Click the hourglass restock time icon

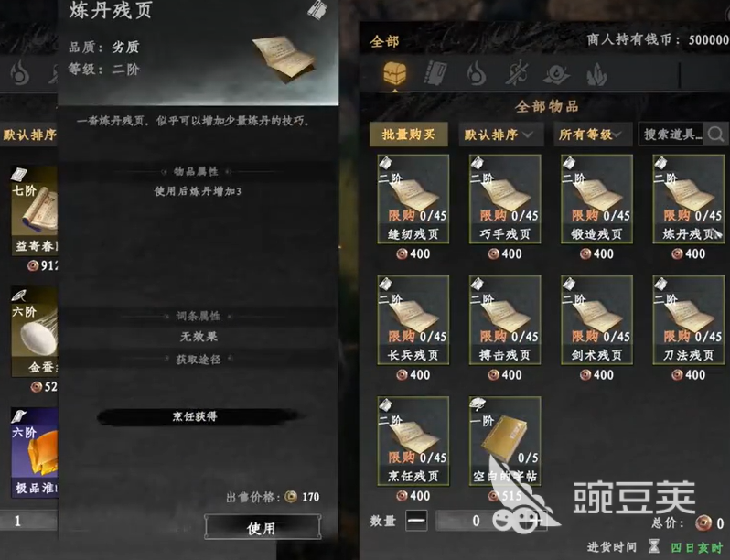tap(654, 547)
